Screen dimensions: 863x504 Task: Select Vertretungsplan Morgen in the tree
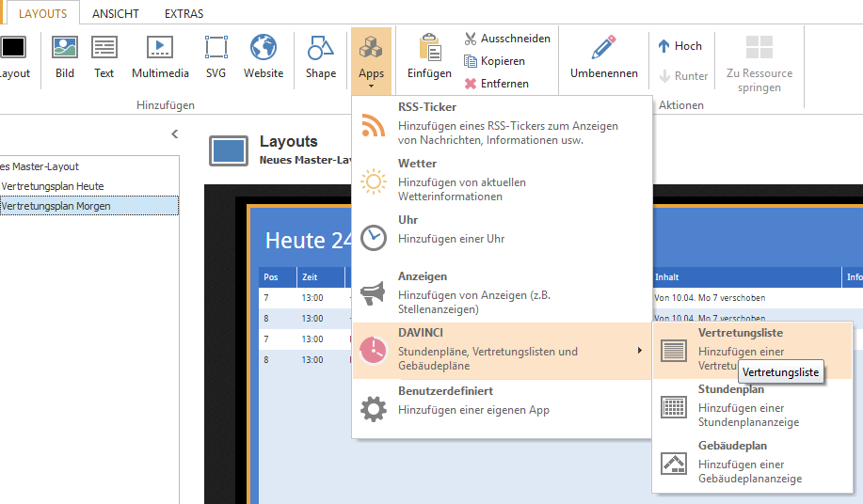coord(89,206)
